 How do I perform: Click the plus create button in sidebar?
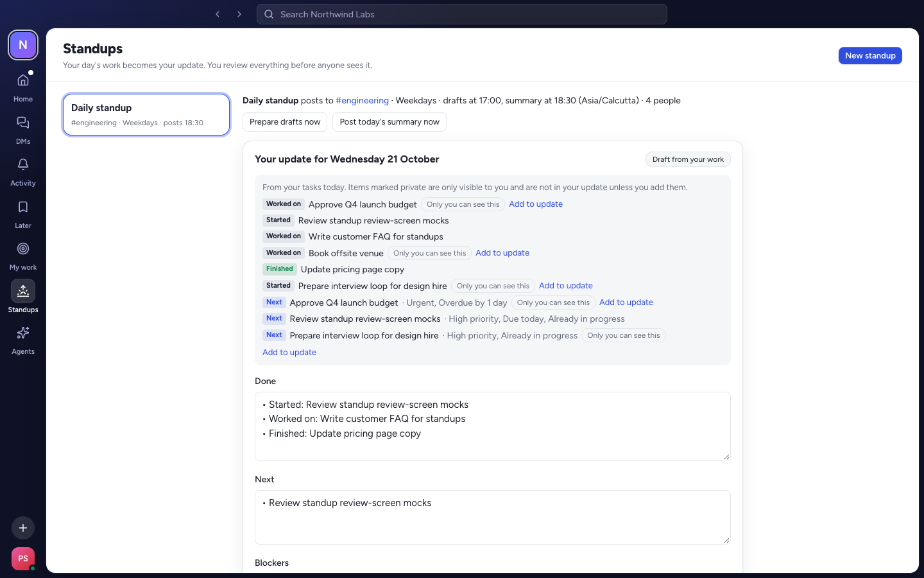pyautogui.click(x=23, y=528)
